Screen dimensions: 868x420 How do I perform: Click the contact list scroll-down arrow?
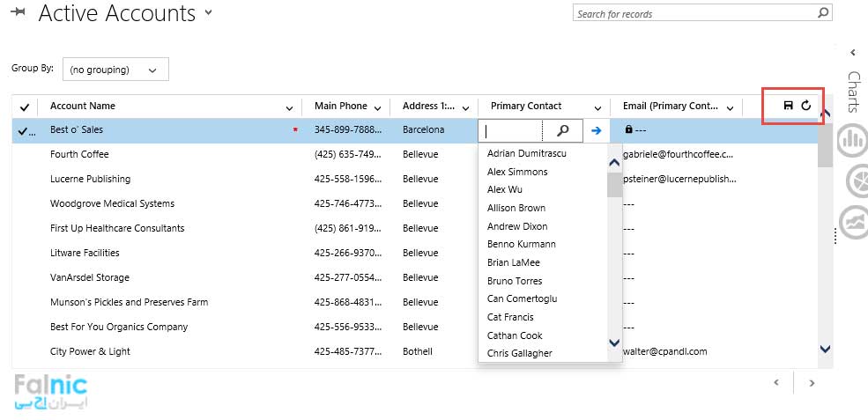point(614,343)
